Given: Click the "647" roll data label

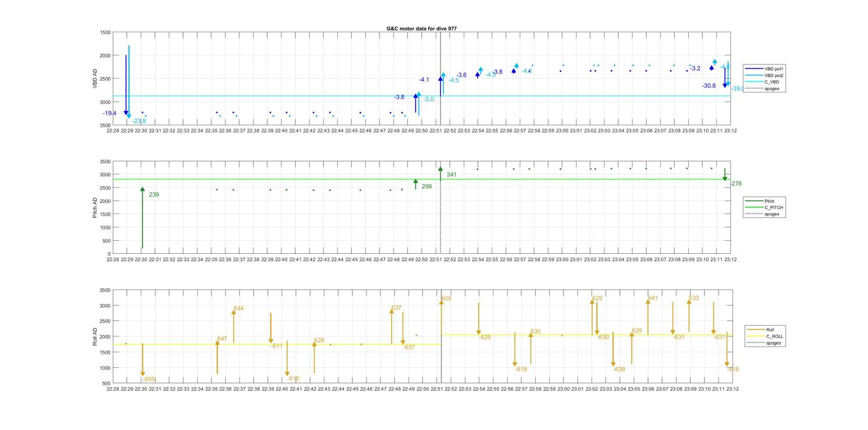Looking at the screenshot, I should click(x=222, y=339).
